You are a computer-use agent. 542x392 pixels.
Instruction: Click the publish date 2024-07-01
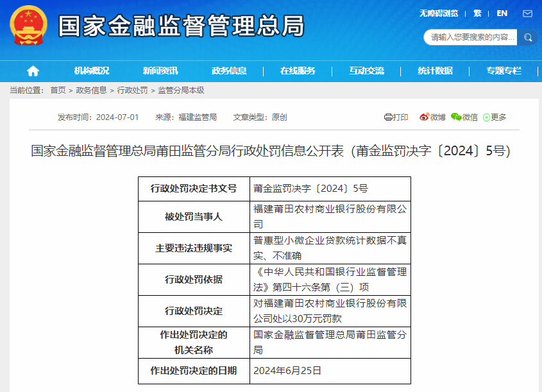[117, 117]
